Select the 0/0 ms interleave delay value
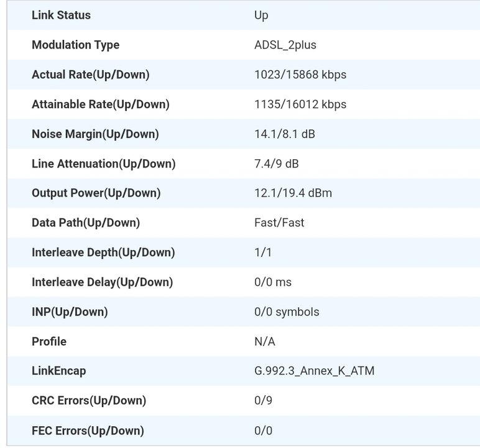Image resolution: width=480 pixels, height=448 pixels. [x=273, y=282]
